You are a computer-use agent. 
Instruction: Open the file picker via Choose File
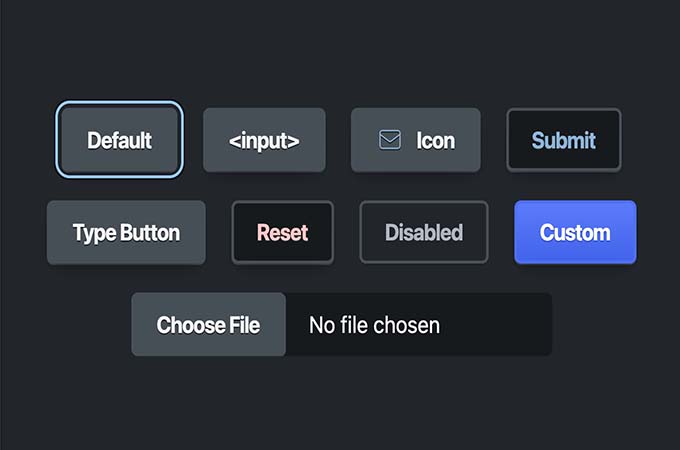(x=208, y=325)
